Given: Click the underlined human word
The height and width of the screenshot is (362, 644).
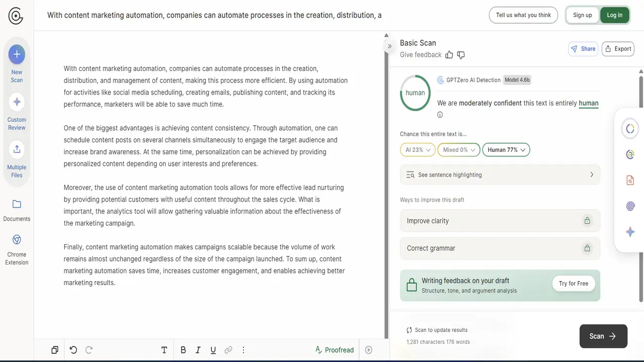Looking at the screenshot, I should (x=589, y=103).
